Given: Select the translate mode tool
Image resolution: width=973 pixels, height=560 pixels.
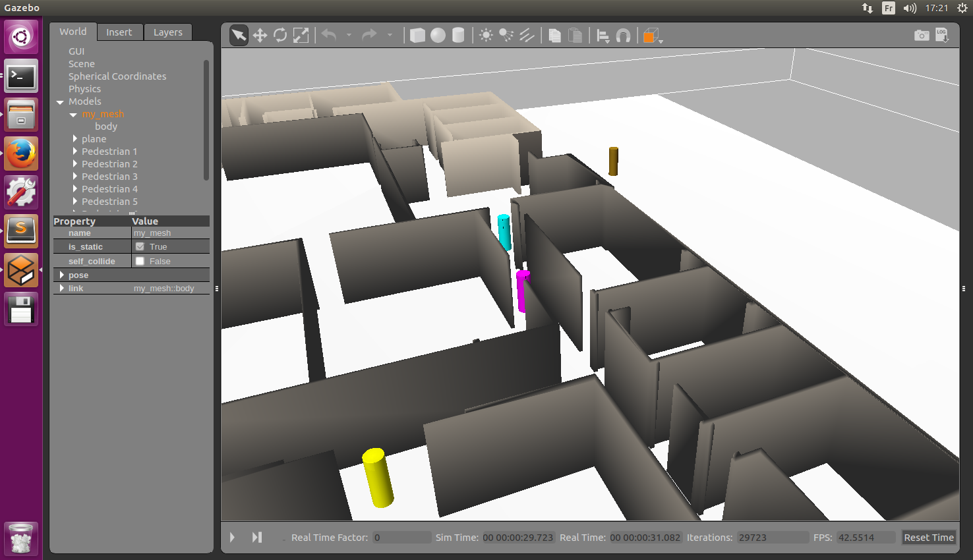Looking at the screenshot, I should click(260, 36).
